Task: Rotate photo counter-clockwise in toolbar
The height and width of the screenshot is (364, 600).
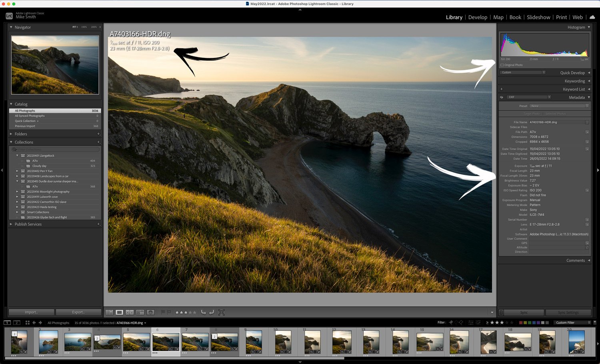Action: [x=204, y=312]
